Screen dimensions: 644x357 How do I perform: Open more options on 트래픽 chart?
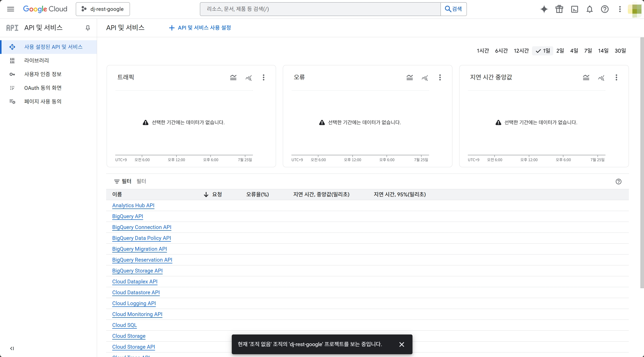[263, 78]
